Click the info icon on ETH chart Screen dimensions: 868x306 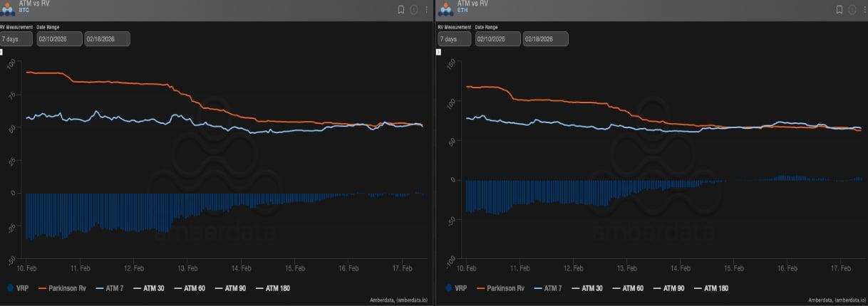(852, 10)
